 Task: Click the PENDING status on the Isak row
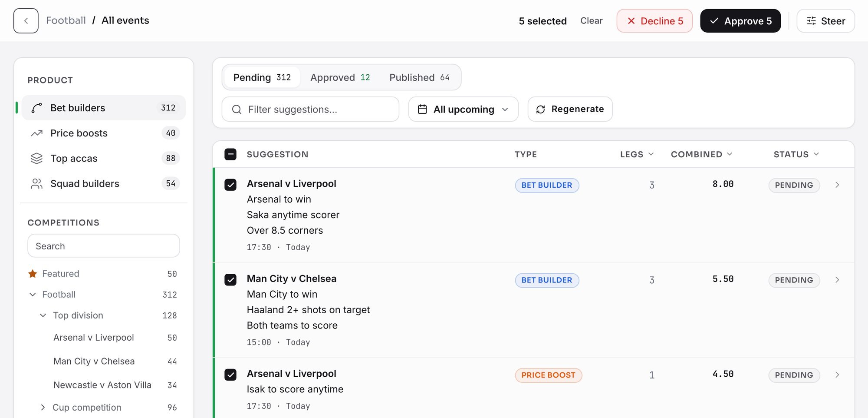[x=794, y=375]
